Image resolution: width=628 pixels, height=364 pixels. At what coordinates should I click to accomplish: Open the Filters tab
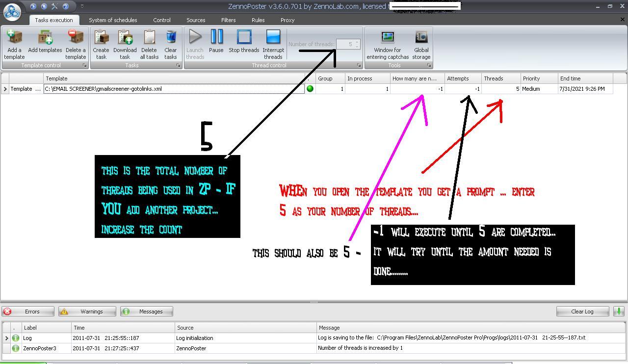tap(228, 20)
